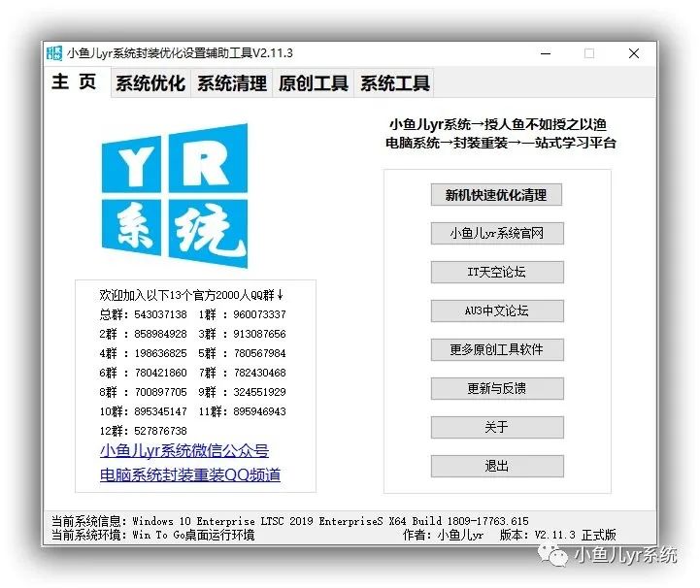The width and height of the screenshot is (700, 588).
Task: Click the 10群 number 895345147
Action: coord(161,411)
